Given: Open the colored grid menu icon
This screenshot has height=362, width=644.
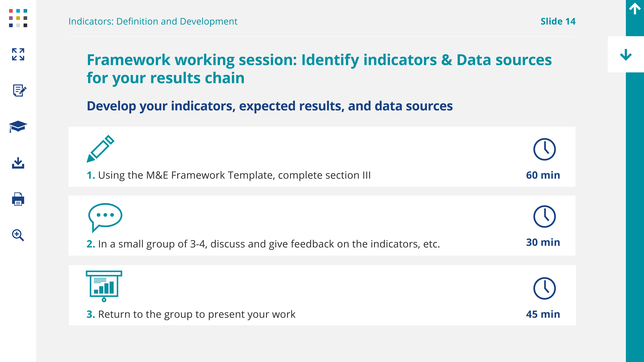Looking at the screenshot, I should click(18, 18).
